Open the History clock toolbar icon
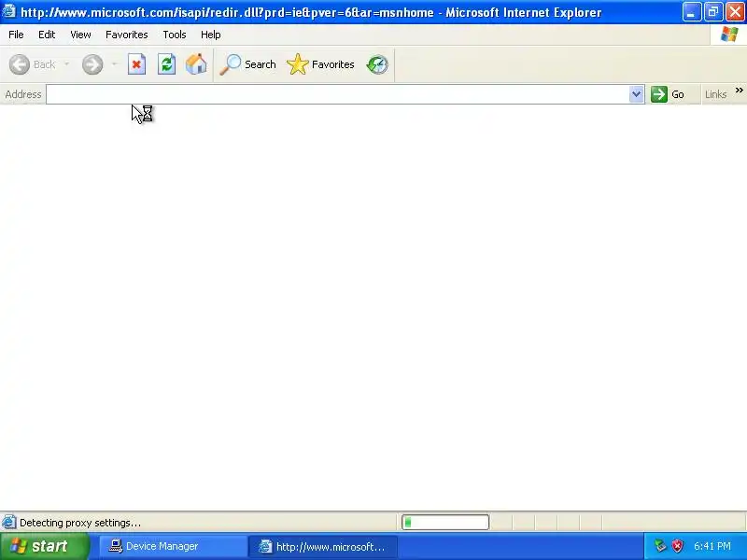 (377, 64)
